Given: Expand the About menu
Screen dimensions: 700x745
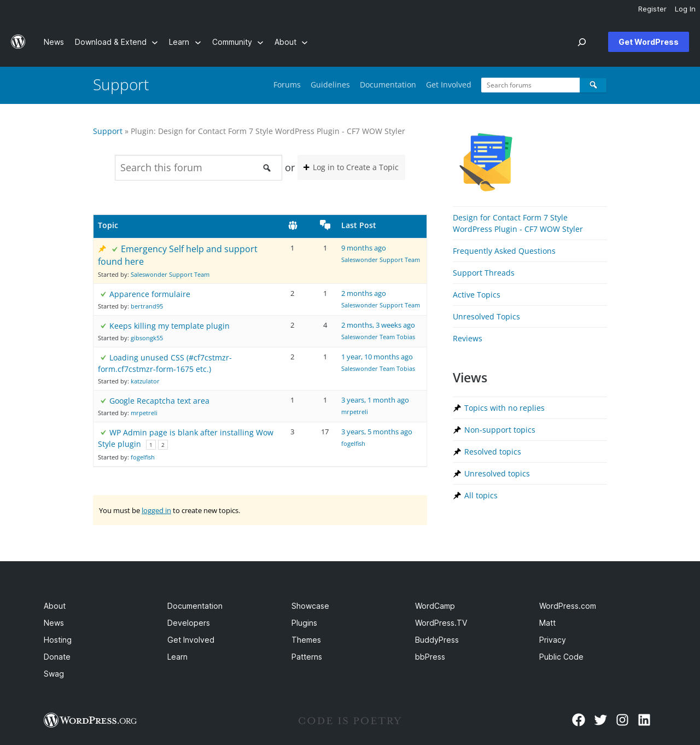Looking at the screenshot, I should [291, 42].
